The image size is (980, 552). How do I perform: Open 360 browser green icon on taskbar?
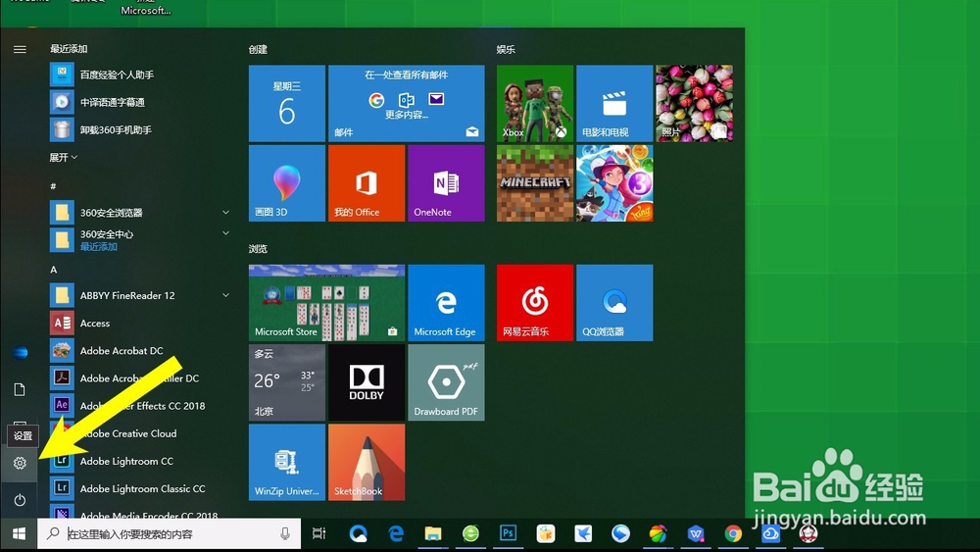pos(470,534)
